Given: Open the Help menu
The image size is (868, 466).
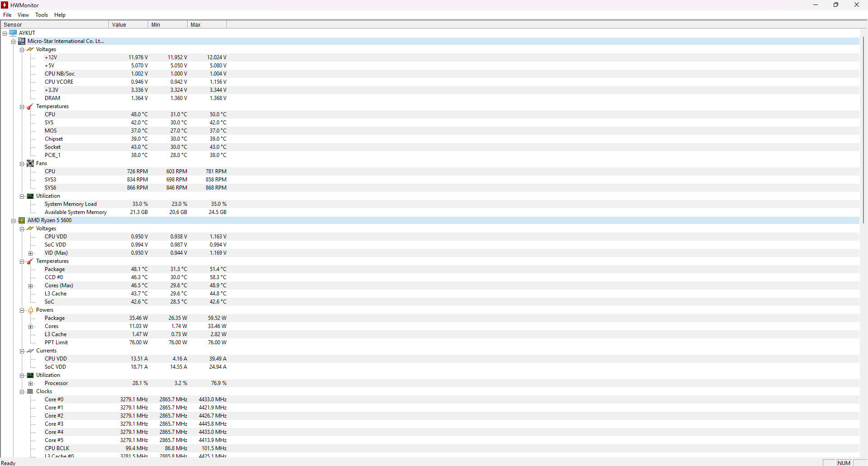Looking at the screenshot, I should tap(60, 15).
